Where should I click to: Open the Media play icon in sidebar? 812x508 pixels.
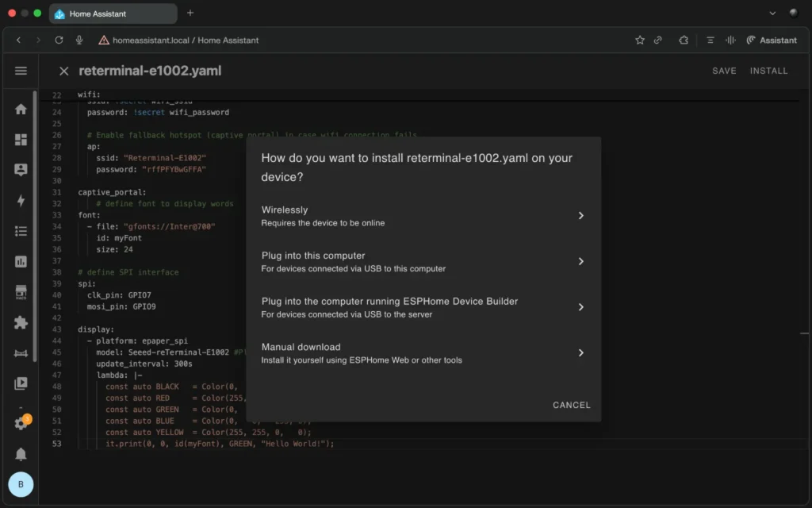[x=21, y=383]
